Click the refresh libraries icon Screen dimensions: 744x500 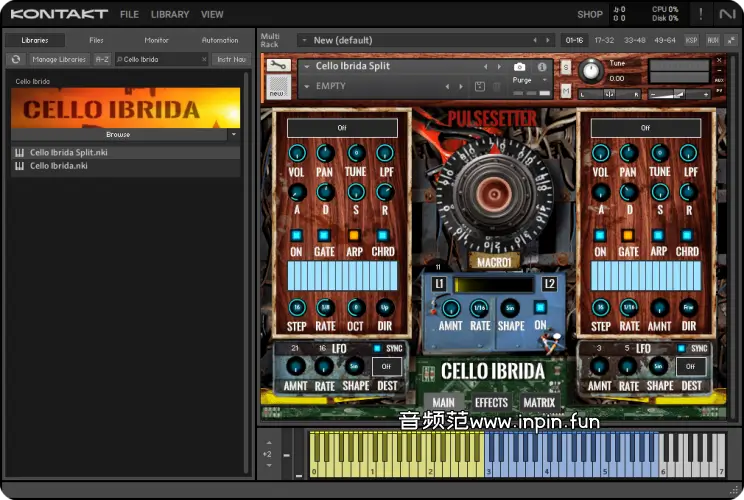pos(16,59)
